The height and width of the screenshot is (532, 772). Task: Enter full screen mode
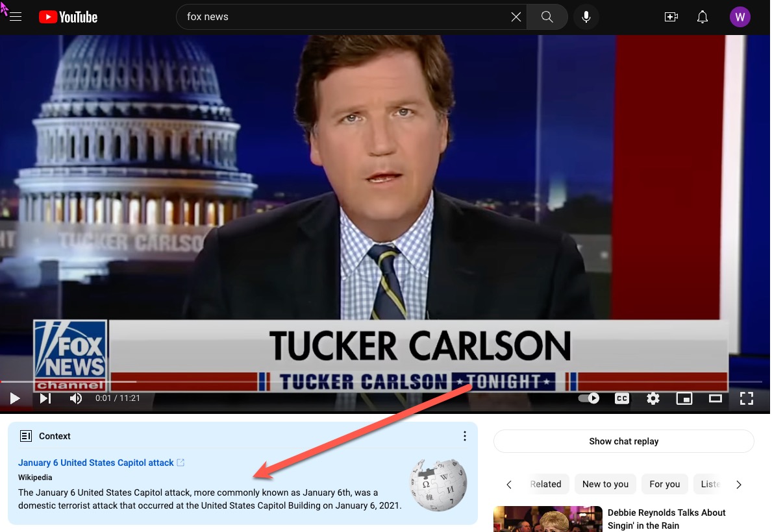[747, 398]
